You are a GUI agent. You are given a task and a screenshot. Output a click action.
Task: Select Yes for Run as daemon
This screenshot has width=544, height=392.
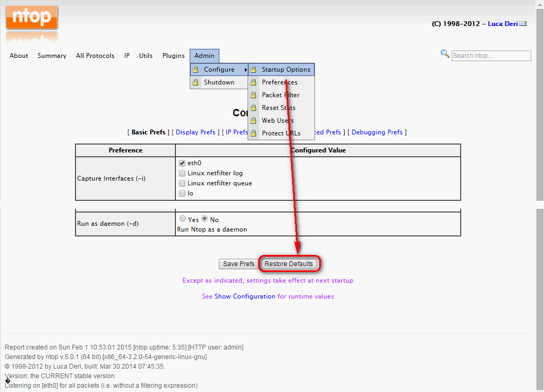tap(183, 218)
